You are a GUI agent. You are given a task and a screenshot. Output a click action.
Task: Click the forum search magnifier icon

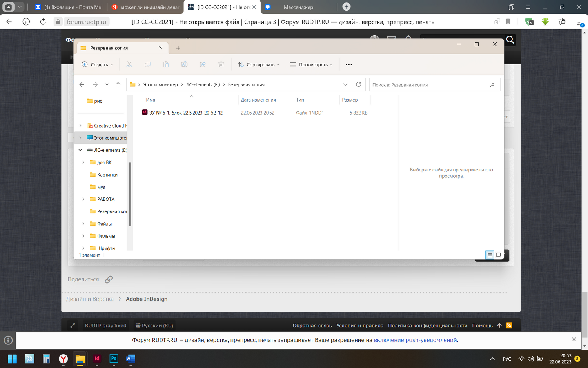click(x=510, y=40)
